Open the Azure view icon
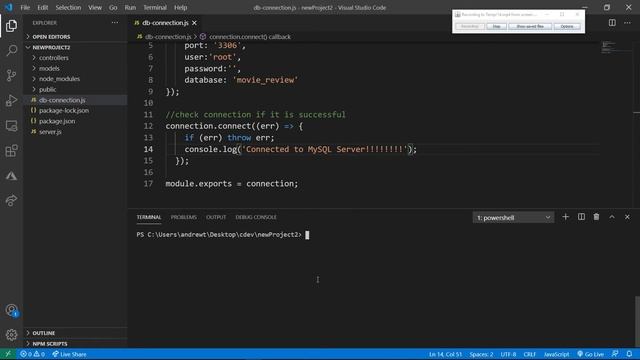Image resolution: width=640 pixels, height=360 pixels. (x=11, y=176)
